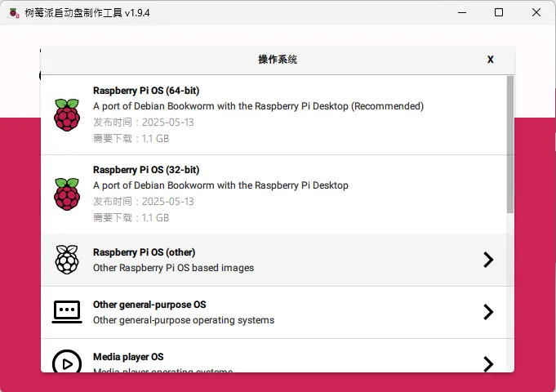Click 'Other general-purpose operating systems' description
The height and width of the screenshot is (392, 556).
click(184, 320)
